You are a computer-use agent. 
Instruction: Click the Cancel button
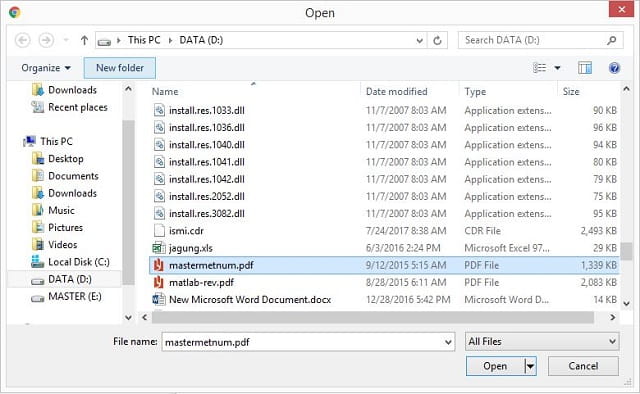coord(583,366)
